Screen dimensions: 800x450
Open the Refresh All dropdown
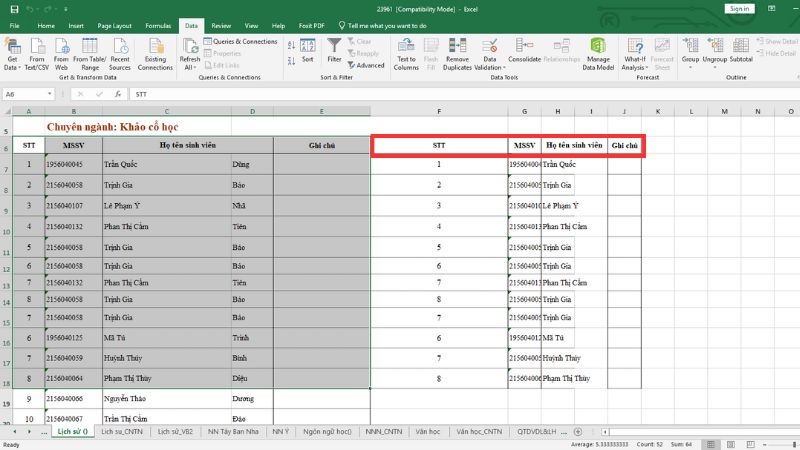click(x=190, y=66)
